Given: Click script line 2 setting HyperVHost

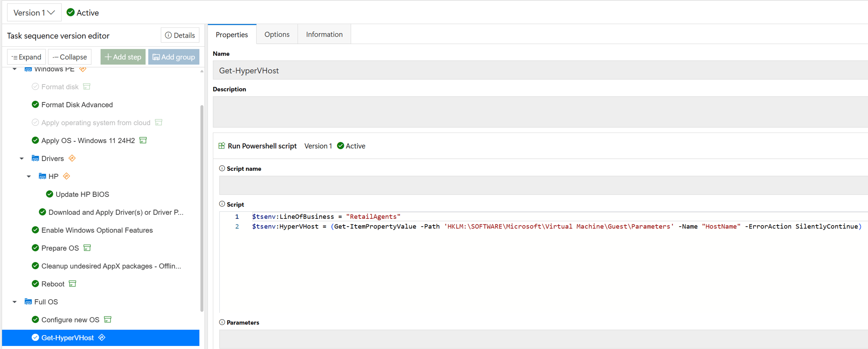Looking at the screenshot, I should 557,226.
